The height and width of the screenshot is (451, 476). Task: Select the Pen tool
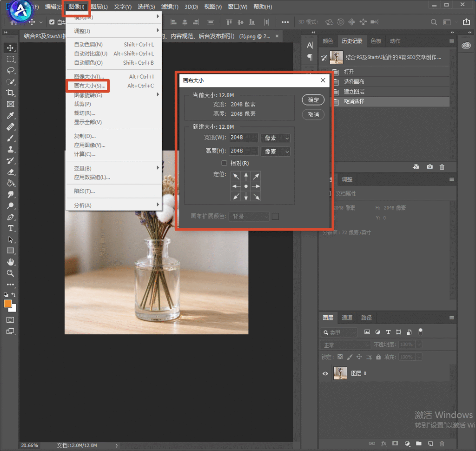[x=10, y=217]
